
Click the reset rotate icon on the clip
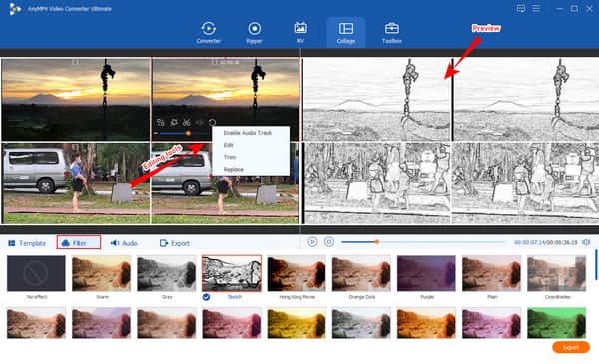[x=212, y=122]
